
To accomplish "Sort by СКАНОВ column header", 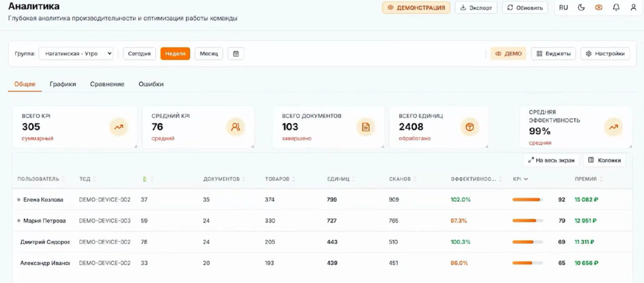I will pos(403,179).
